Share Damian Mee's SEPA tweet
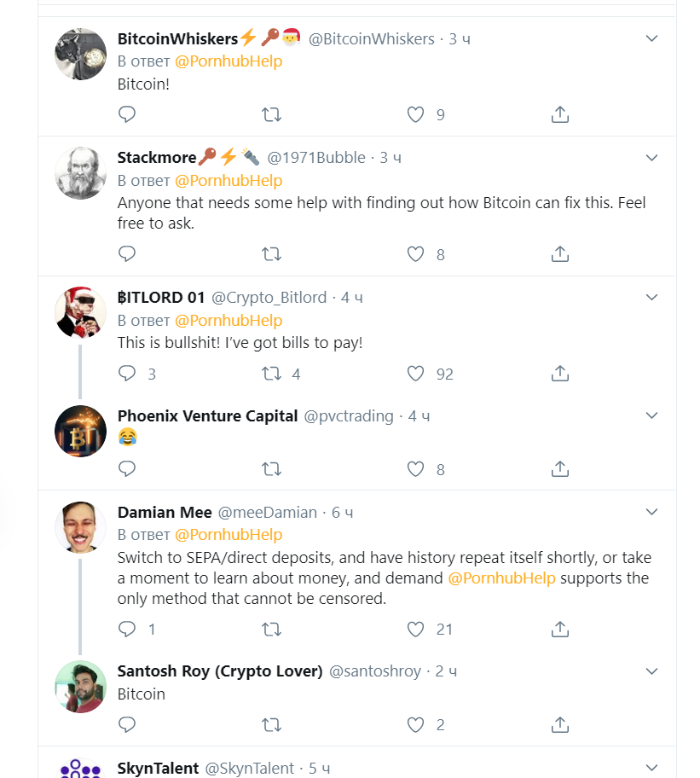The image size is (700, 778). (560, 630)
